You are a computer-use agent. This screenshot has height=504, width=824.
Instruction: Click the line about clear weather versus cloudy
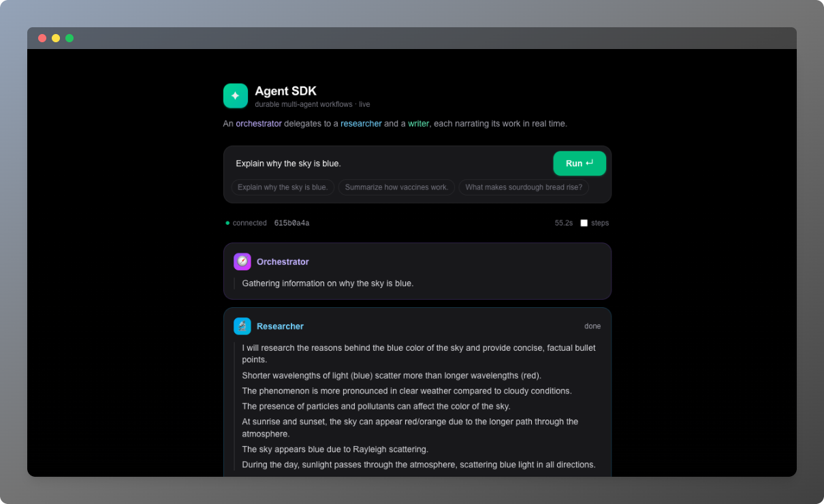[x=407, y=391]
